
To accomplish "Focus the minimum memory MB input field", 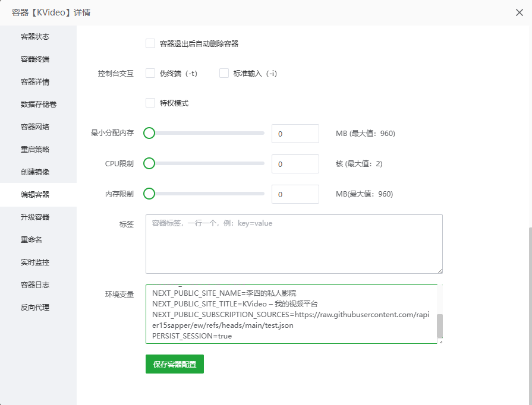I will (295, 134).
